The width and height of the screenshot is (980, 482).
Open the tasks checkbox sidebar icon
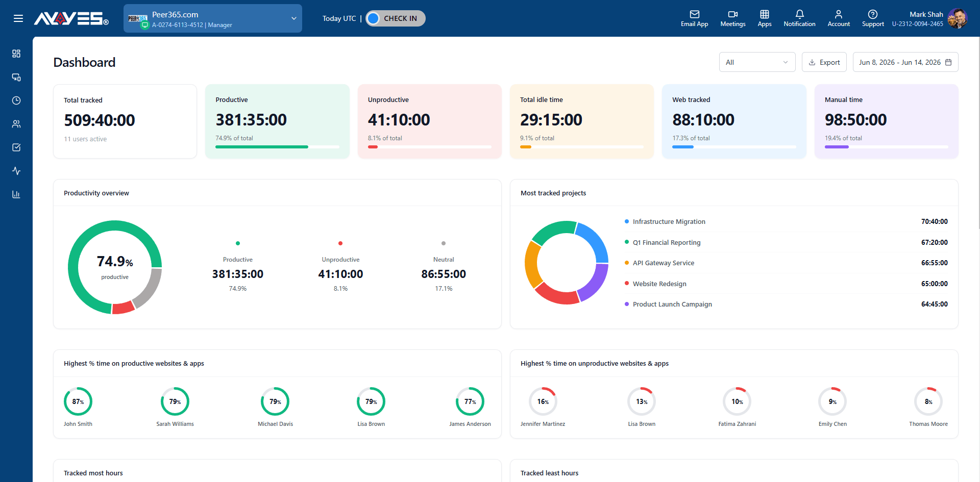click(x=16, y=147)
